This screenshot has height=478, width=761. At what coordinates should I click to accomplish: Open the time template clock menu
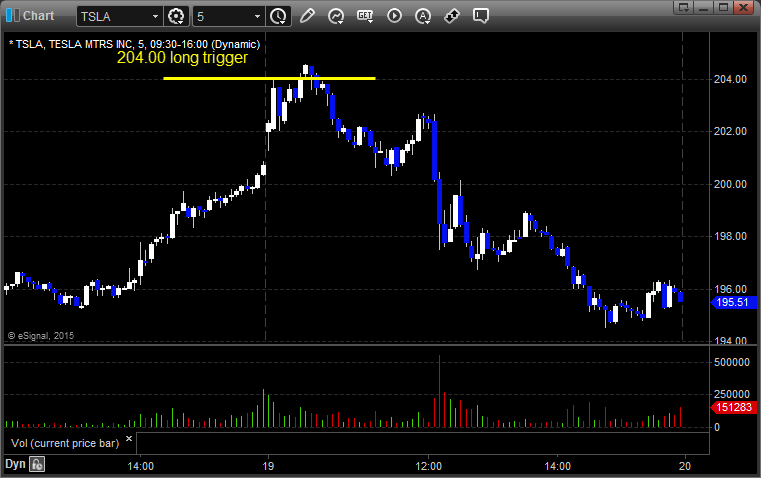278,16
